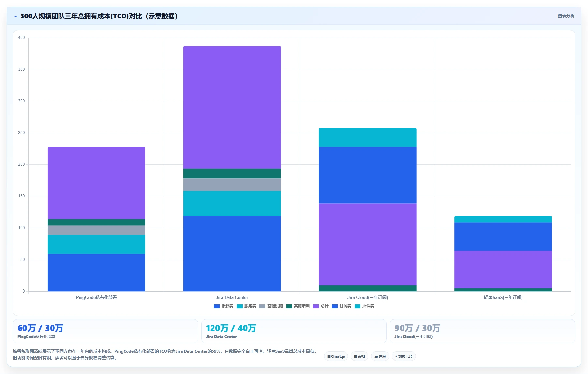588x374 pixels.
Task: Click the x-axis label PingCode私有化部署
Action: click(x=96, y=297)
